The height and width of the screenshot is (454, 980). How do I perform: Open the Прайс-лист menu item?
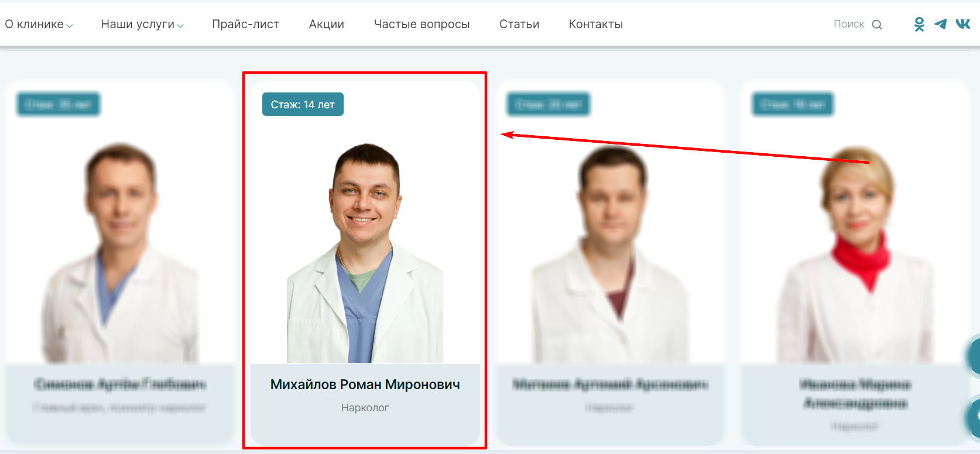click(245, 24)
